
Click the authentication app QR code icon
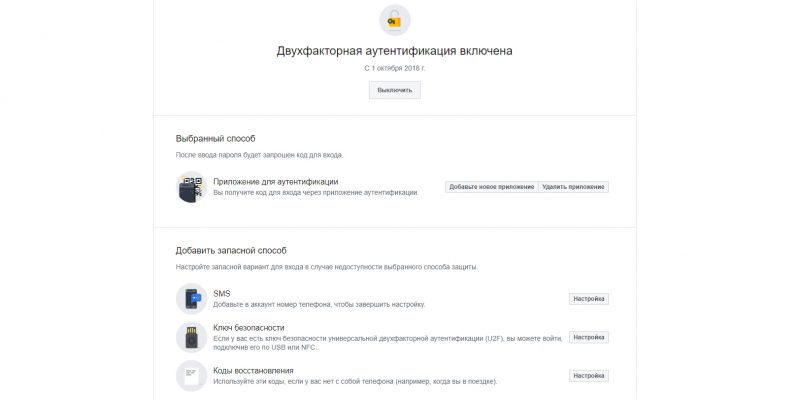191,187
